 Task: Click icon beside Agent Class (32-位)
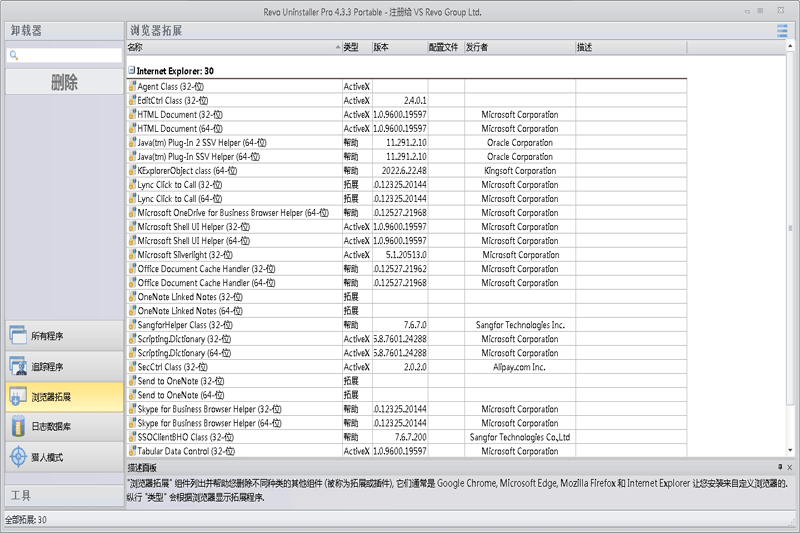(132, 86)
